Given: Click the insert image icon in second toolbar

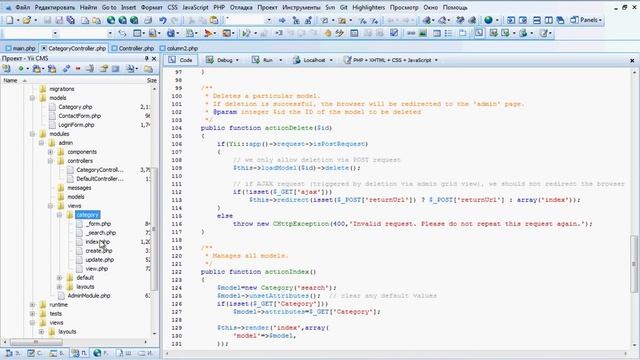Looking at the screenshot, I should (423, 33).
